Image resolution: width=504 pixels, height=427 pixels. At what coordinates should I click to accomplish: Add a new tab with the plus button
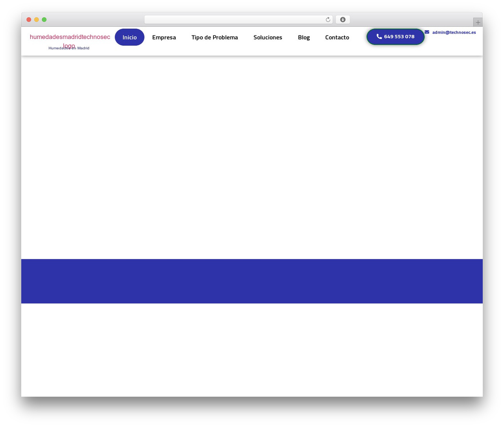point(478,22)
